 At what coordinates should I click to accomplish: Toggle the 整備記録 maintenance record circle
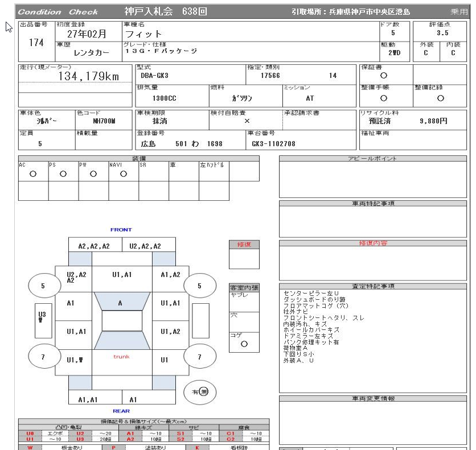(440, 98)
